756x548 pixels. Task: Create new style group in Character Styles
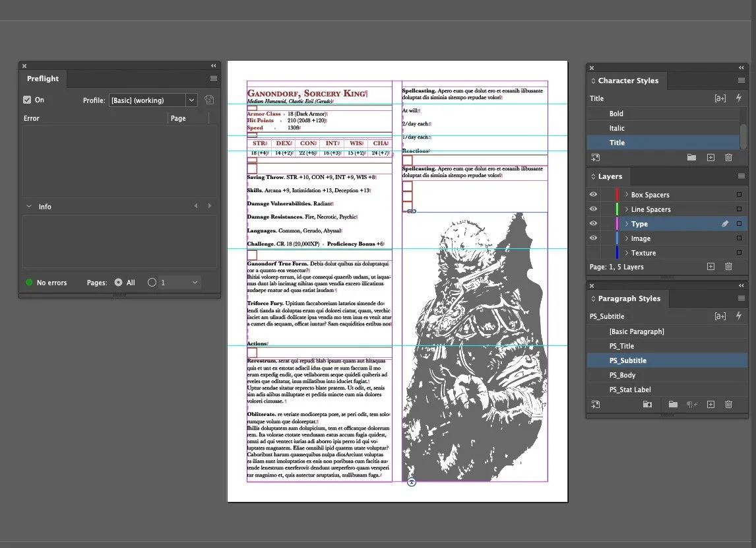691,157
